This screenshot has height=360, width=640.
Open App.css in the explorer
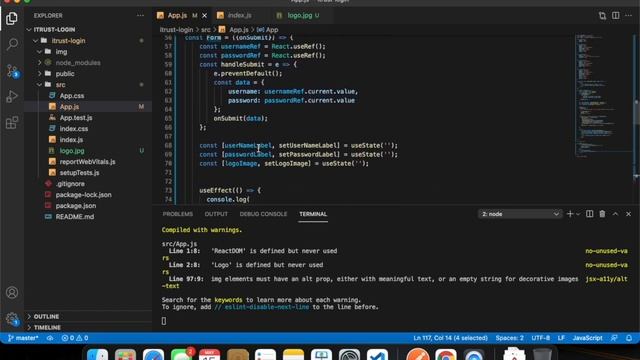coord(72,96)
